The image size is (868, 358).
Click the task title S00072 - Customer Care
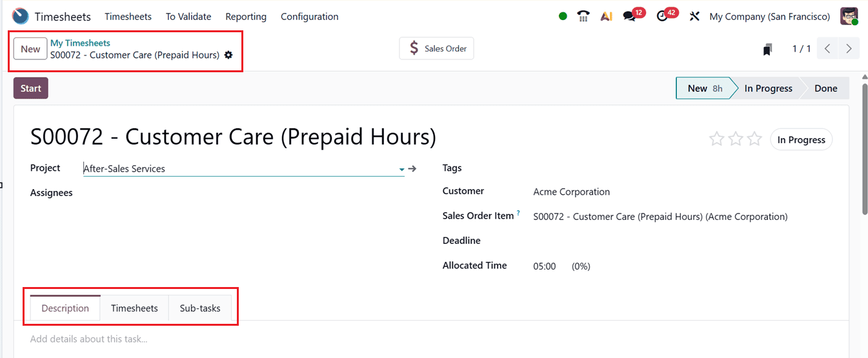click(233, 137)
